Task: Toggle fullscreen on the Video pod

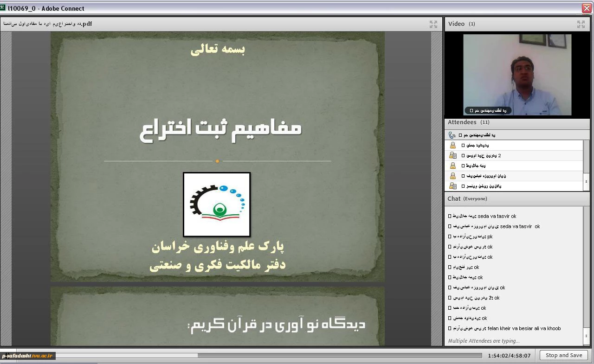Action: [x=581, y=24]
